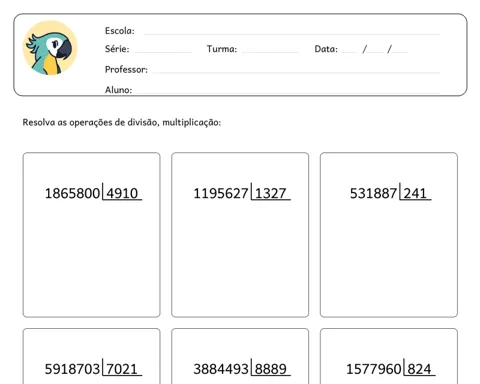Click the divisor 4910
This screenshot has height=384, width=480.
coord(122,193)
